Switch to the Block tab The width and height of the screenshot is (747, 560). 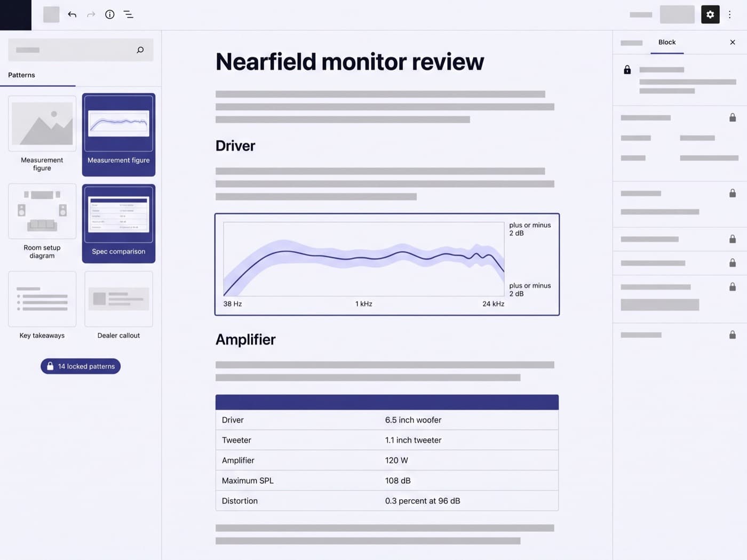[x=667, y=42]
